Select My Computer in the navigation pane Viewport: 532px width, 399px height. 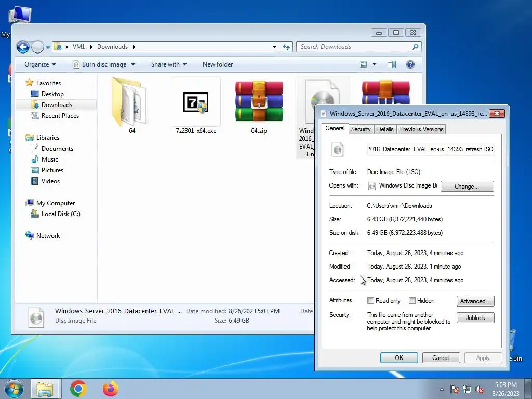(x=50, y=203)
